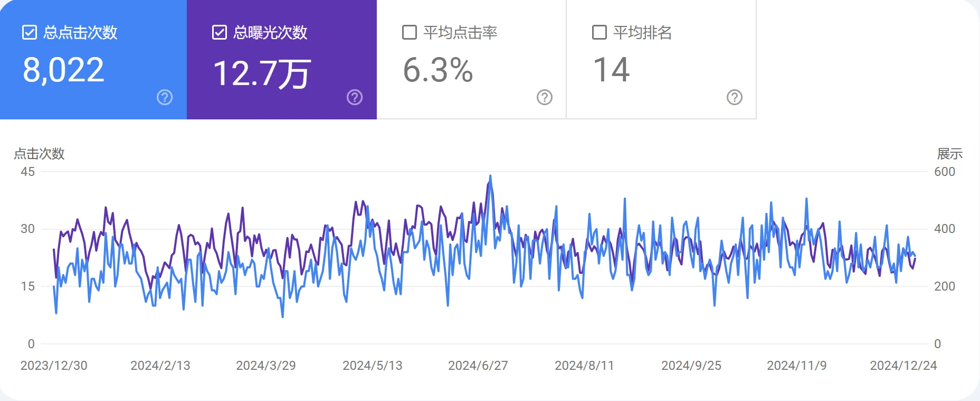Click the 展示 right axis title

point(949,154)
